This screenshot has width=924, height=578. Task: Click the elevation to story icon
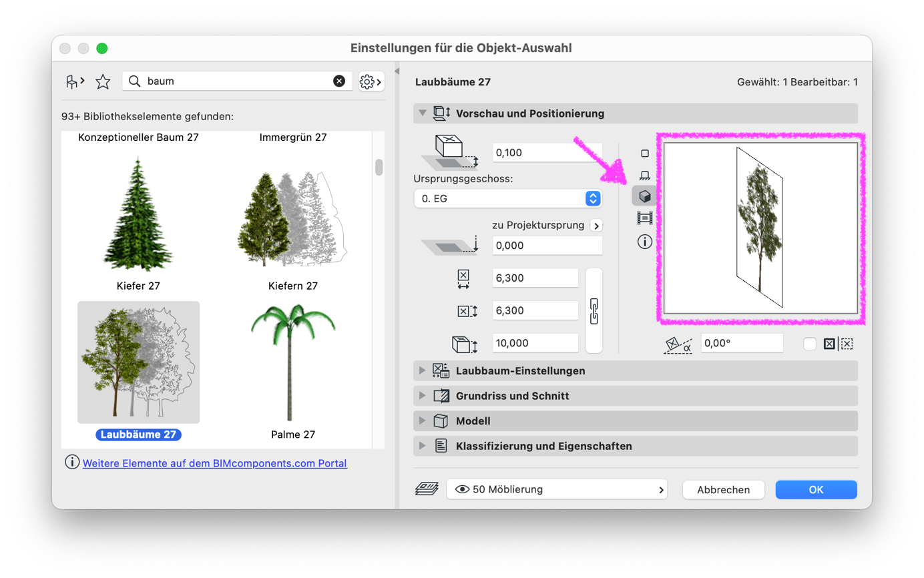point(449,154)
